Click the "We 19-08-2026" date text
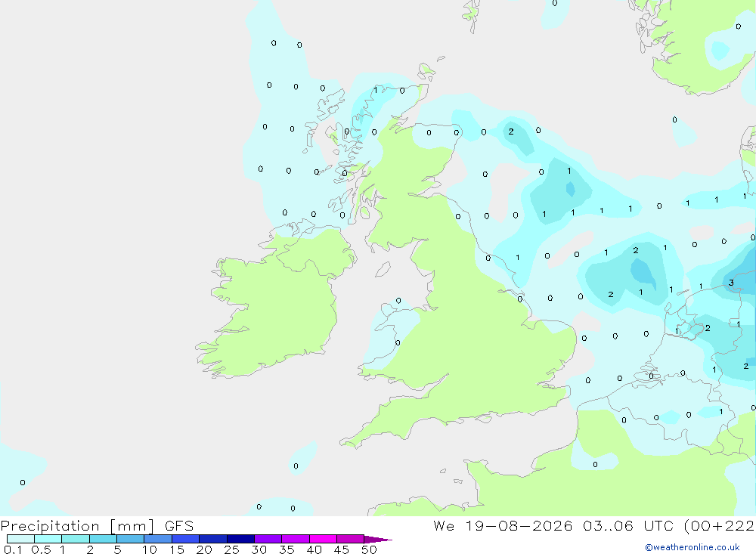Screen dimensions: 756x554 click(x=503, y=525)
